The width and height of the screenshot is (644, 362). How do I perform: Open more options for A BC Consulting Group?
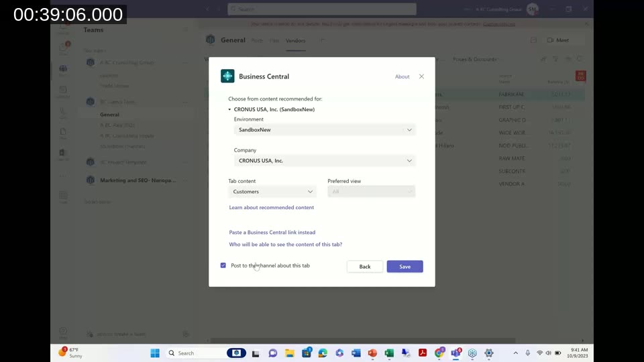(185, 63)
